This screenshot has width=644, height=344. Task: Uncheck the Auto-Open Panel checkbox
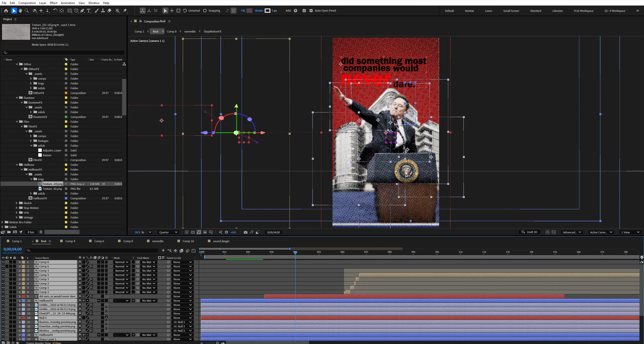point(311,11)
